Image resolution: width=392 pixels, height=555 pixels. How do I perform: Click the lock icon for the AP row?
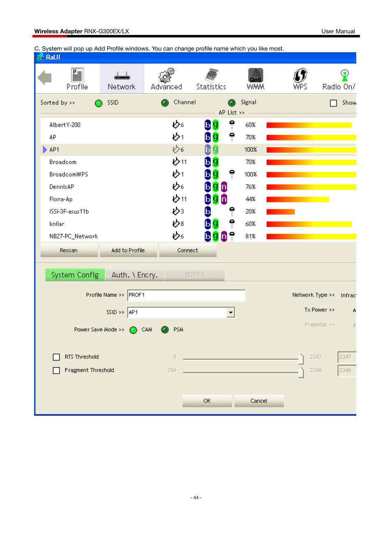pyautogui.click(x=232, y=137)
